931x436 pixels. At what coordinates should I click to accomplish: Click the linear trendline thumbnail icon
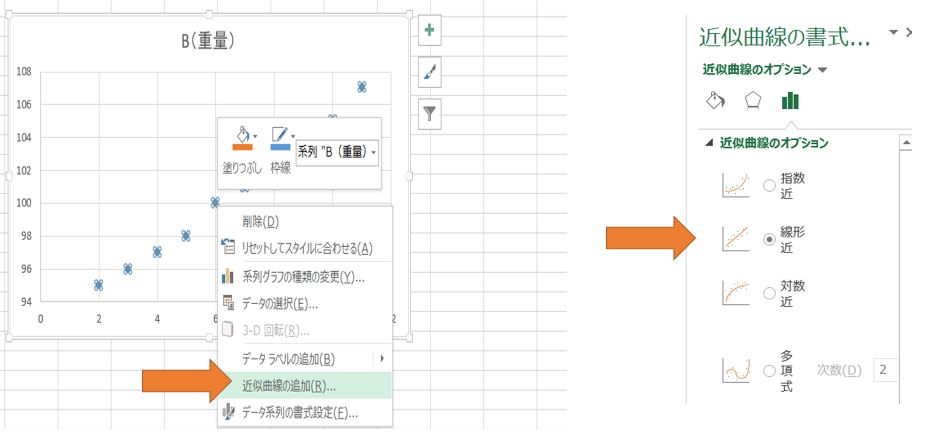[x=736, y=239]
